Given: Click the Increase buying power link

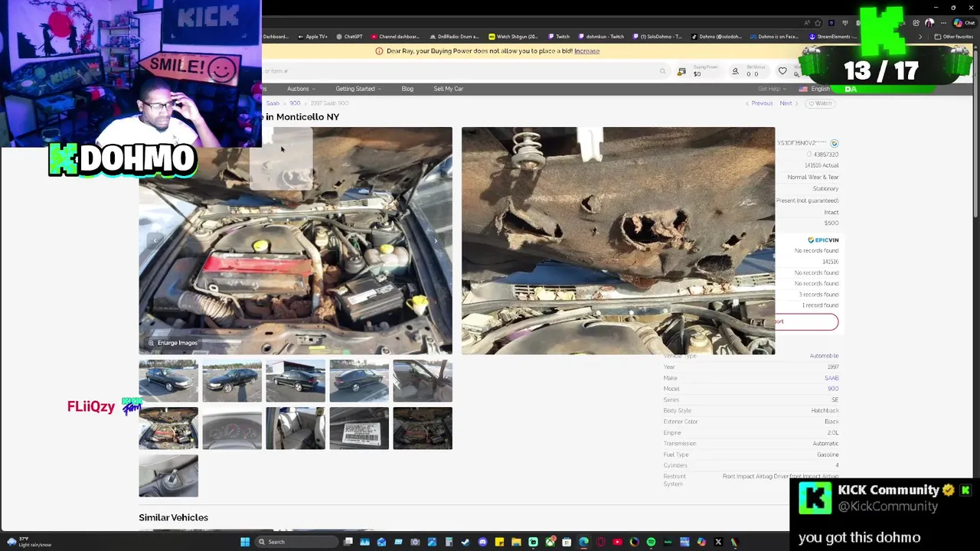Looking at the screenshot, I should click(586, 51).
